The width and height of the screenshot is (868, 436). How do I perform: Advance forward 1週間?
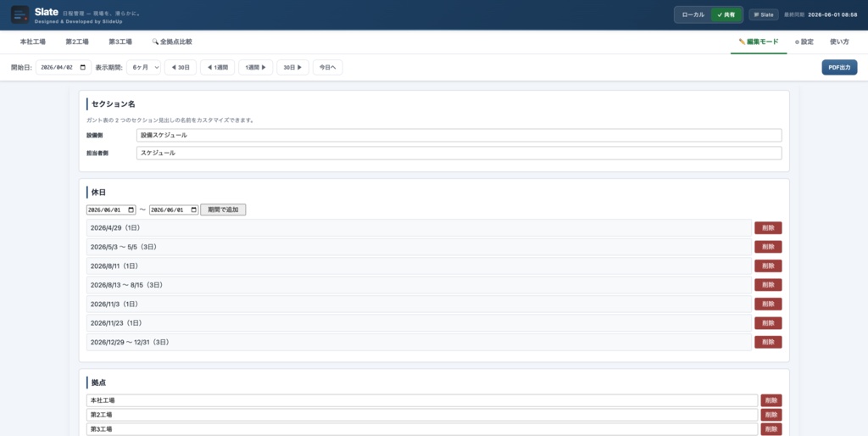256,68
